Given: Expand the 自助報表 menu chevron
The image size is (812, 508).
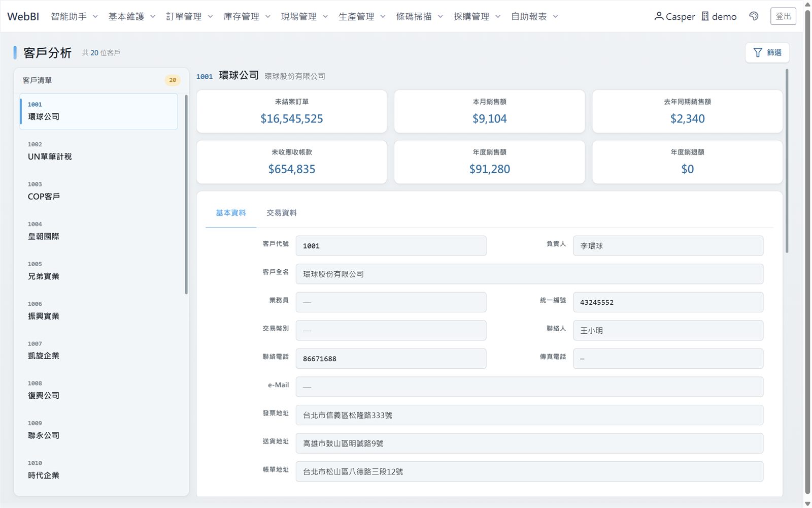Looking at the screenshot, I should [x=555, y=17].
